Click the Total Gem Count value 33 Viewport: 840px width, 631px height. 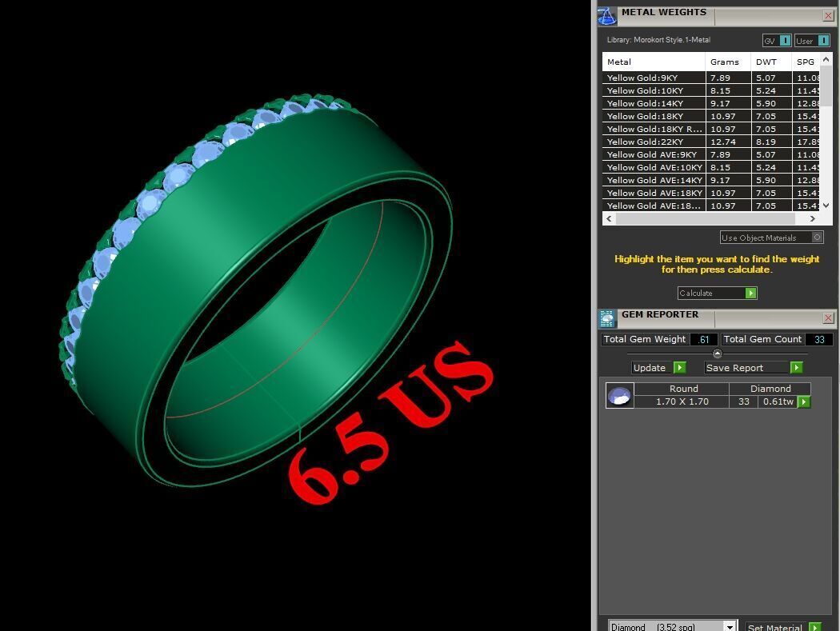tap(819, 339)
